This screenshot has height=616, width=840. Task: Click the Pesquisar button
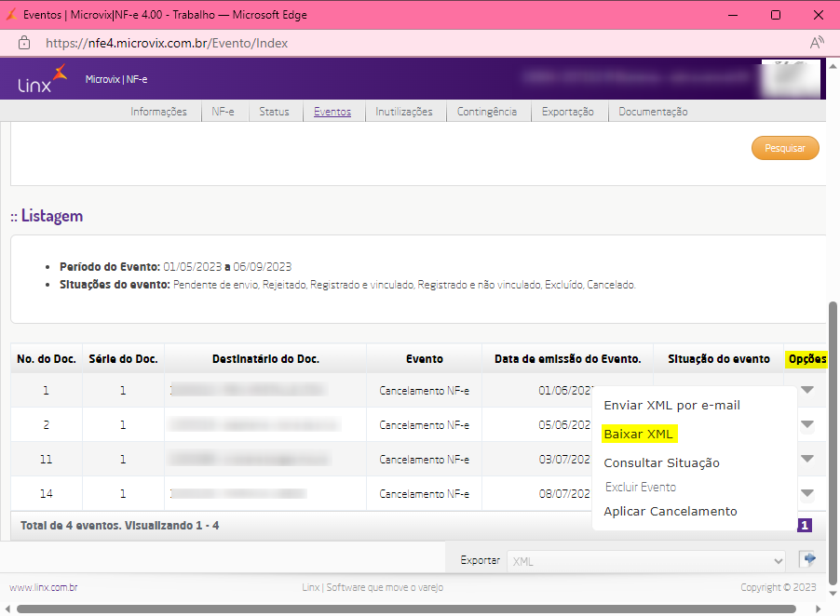coord(785,148)
